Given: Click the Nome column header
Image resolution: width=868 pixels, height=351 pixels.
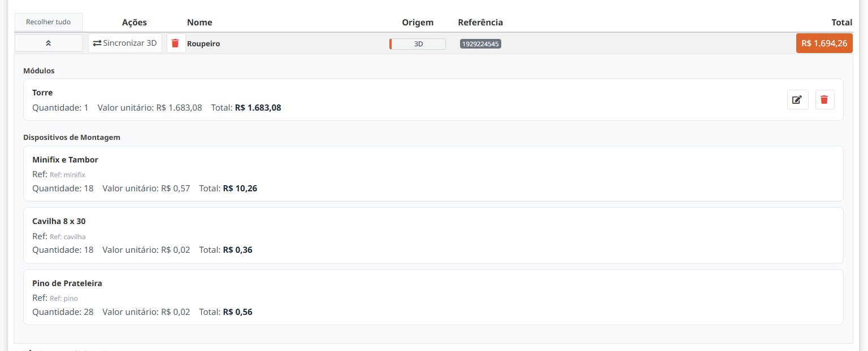Looking at the screenshot, I should (199, 23).
